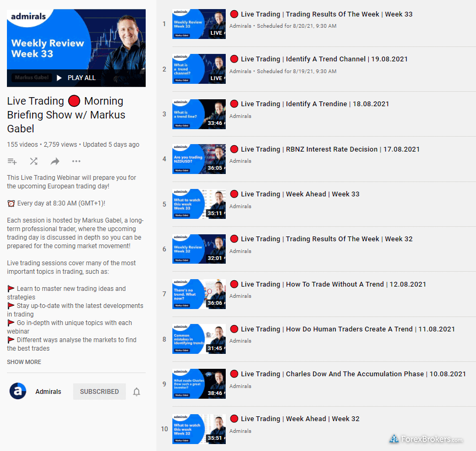
Task: Click the SUBSCRIBED button
Action: pos(99,391)
